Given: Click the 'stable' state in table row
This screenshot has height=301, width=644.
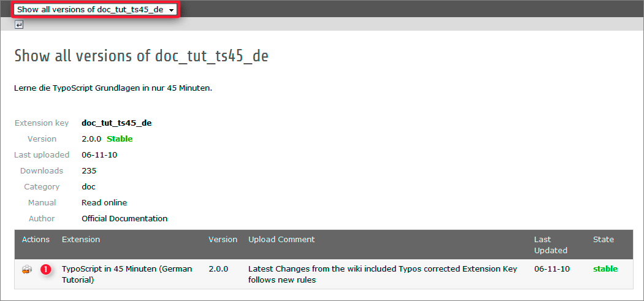Looking at the screenshot, I should 605,269.
